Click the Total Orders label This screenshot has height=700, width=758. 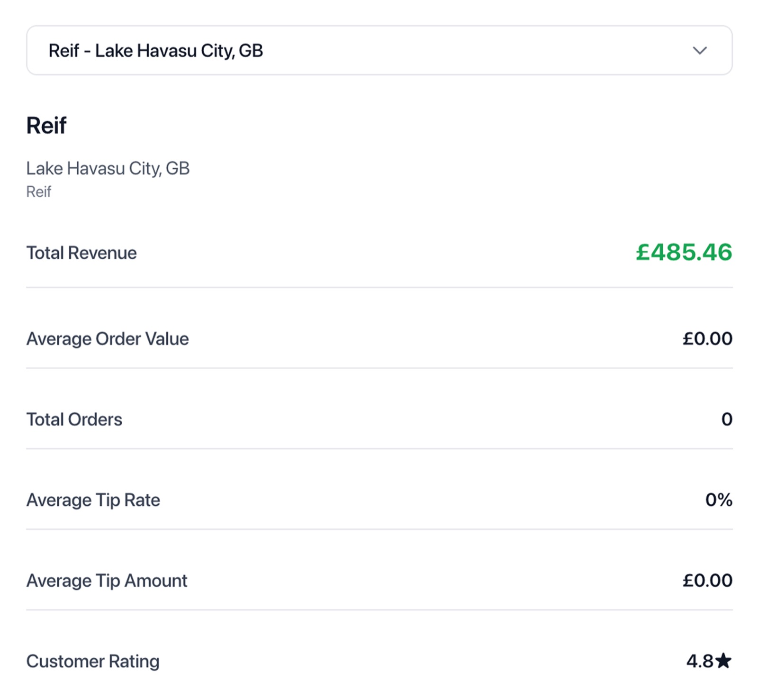tap(74, 419)
